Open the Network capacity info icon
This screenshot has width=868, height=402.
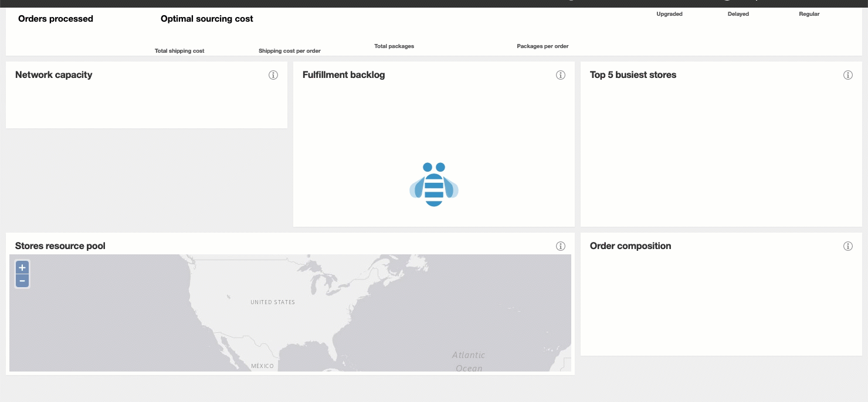pyautogui.click(x=273, y=75)
